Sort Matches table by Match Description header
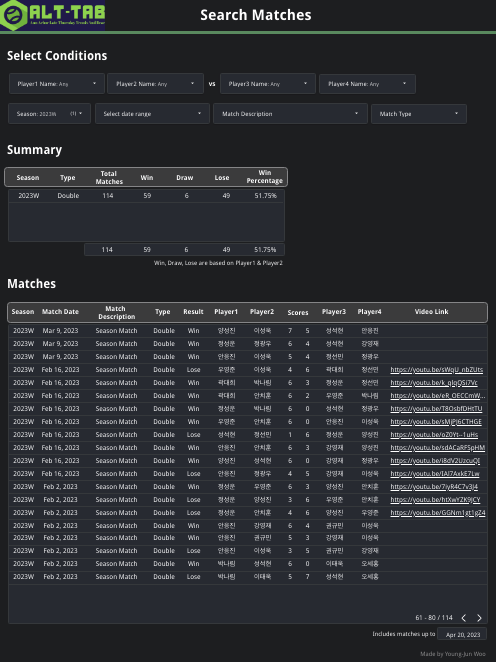This screenshot has height=662, width=496. [x=116, y=312]
